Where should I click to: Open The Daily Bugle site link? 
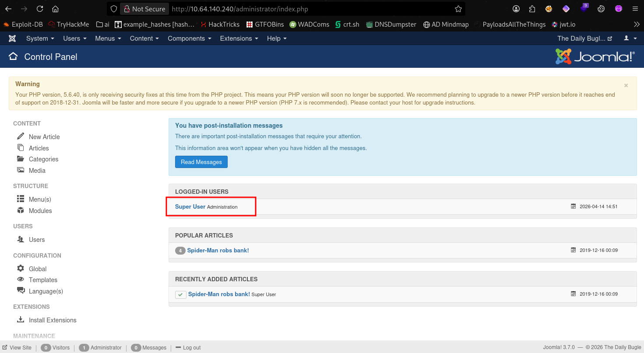click(585, 38)
